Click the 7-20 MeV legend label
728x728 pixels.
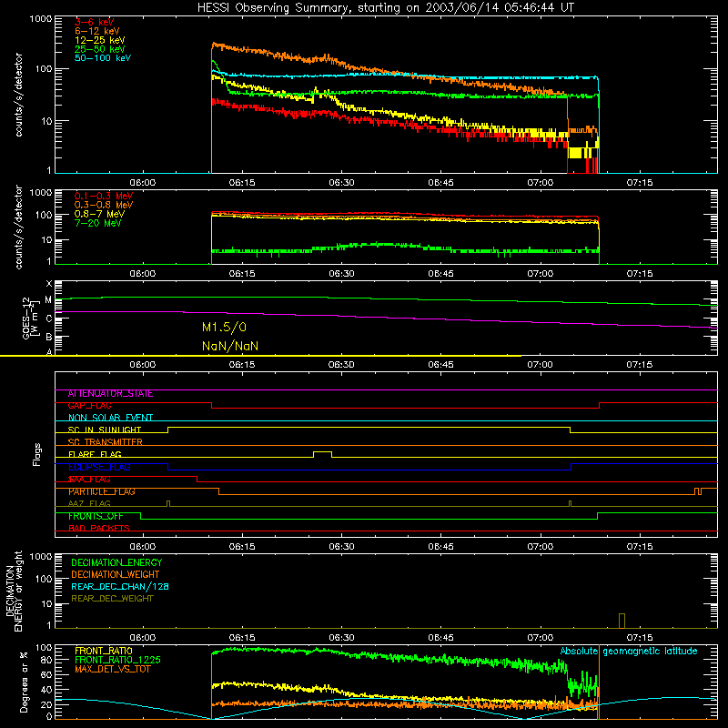pyautogui.click(x=97, y=223)
